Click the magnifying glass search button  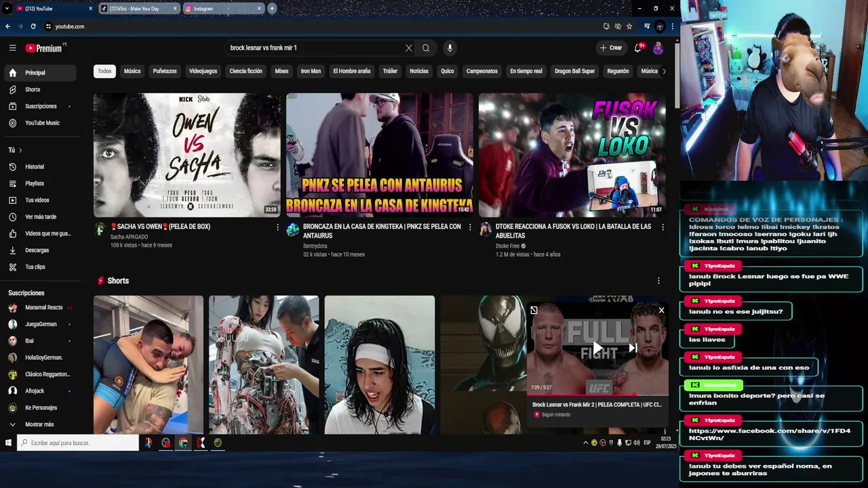coord(426,48)
